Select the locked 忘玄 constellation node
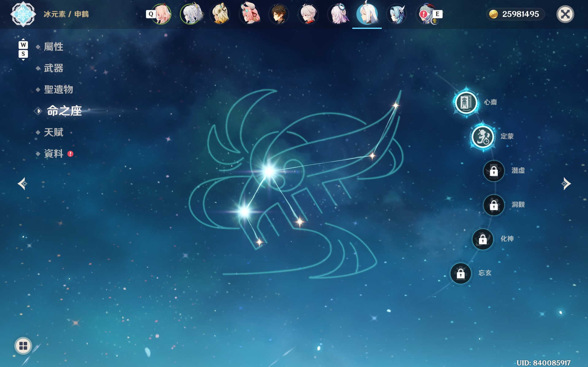This screenshot has height=367, width=588. click(461, 273)
